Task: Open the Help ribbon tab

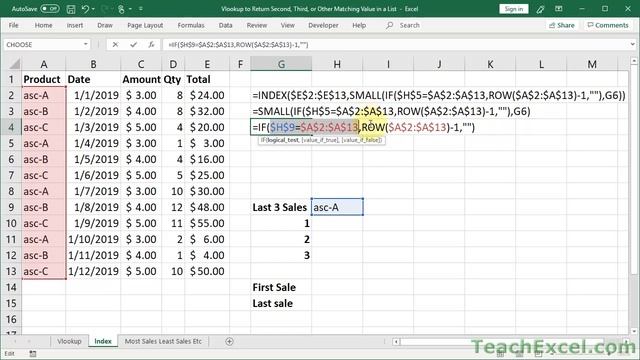Action: pos(359,25)
